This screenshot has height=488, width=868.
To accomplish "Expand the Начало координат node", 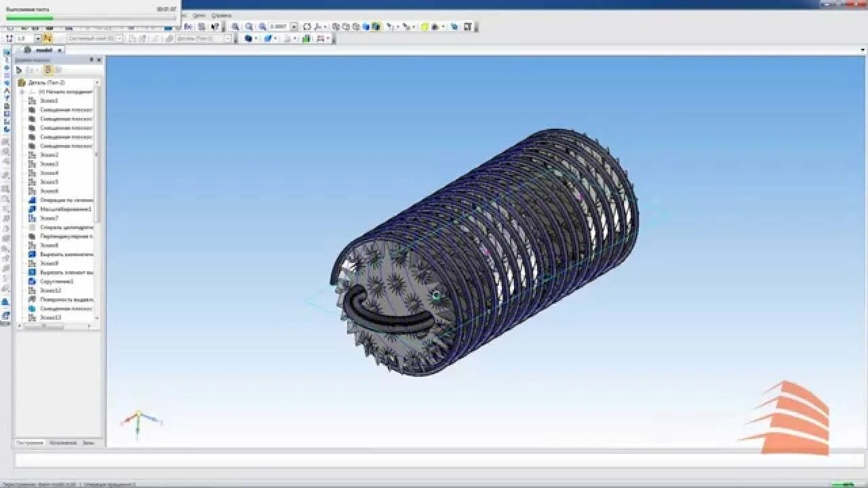I will click(22, 91).
